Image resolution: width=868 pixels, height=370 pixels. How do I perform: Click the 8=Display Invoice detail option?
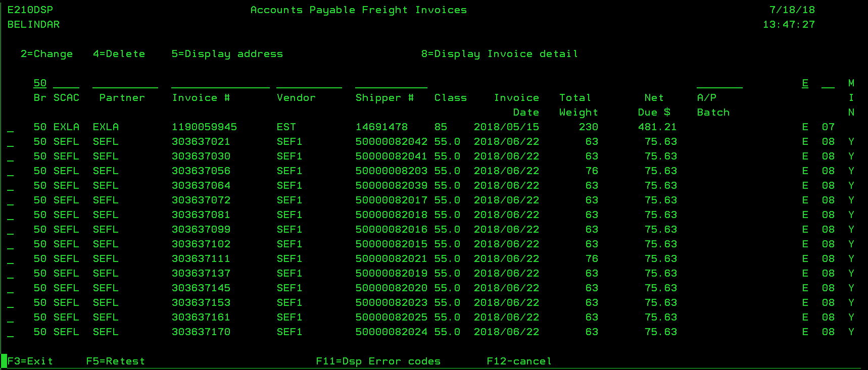(x=499, y=54)
